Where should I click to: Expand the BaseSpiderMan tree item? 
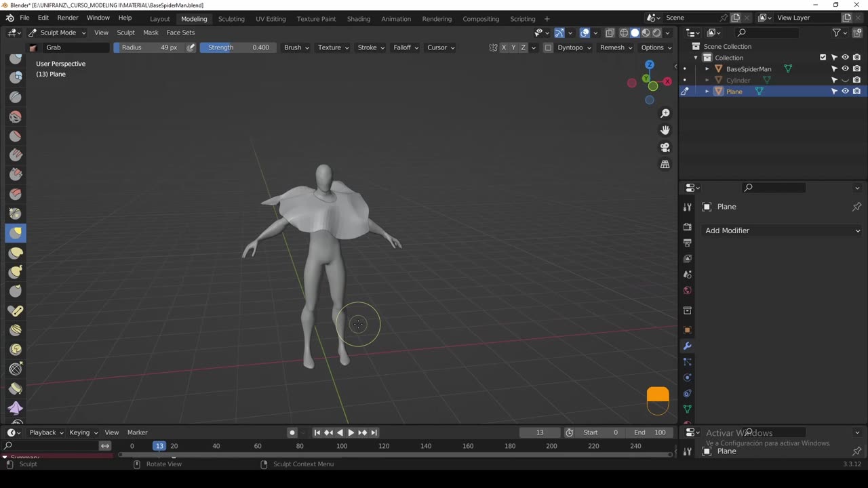(707, 69)
